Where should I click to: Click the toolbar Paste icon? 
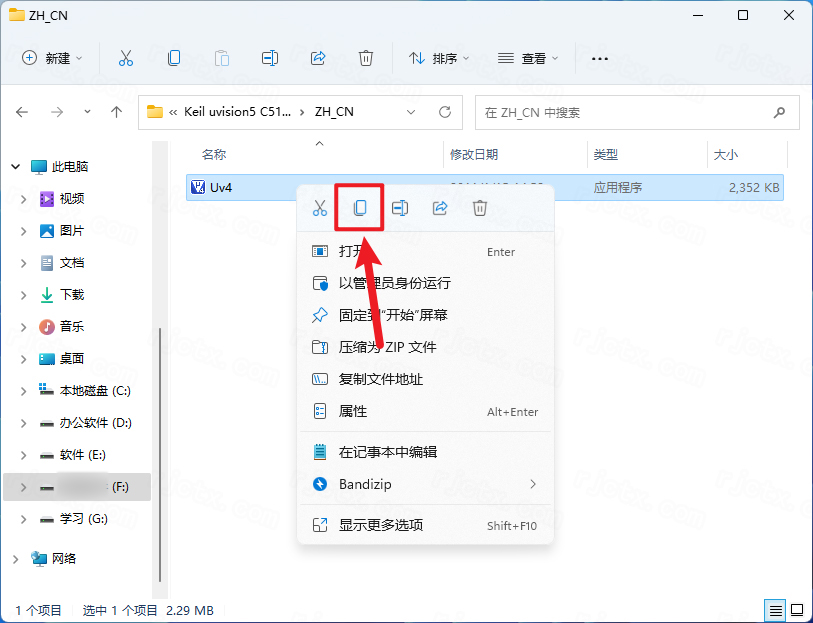(x=222, y=58)
